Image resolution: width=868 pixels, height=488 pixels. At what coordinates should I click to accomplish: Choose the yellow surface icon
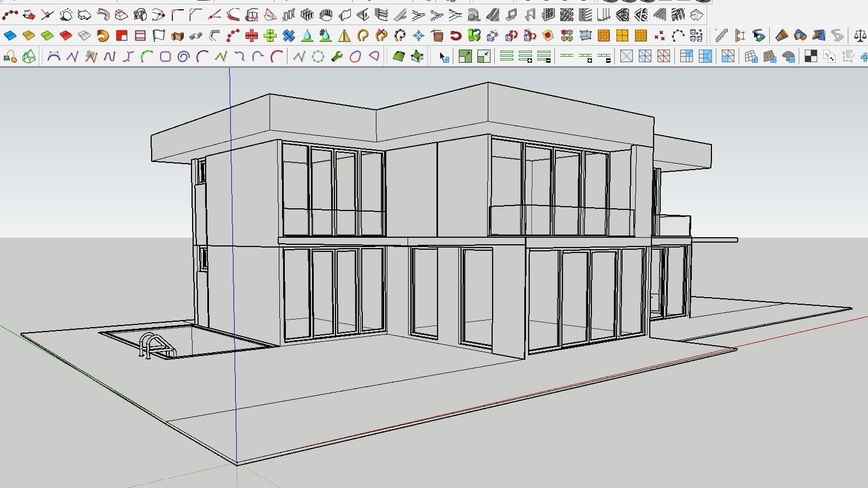coord(28,36)
